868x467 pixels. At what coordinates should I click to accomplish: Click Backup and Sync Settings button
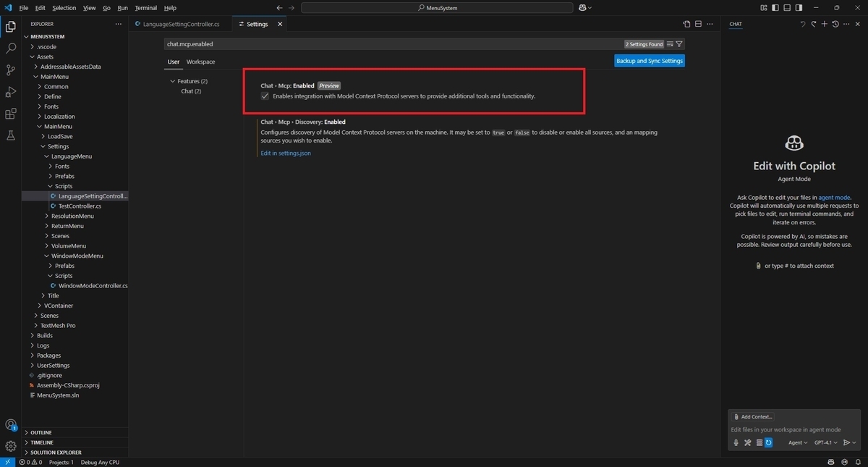coord(649,61)
